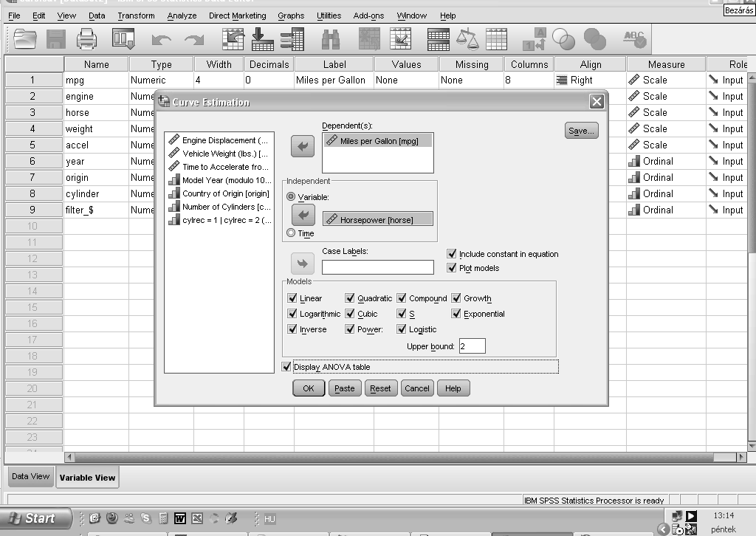Open the Graphs menu
Screen dimensions: 756x536
(291, 16)
